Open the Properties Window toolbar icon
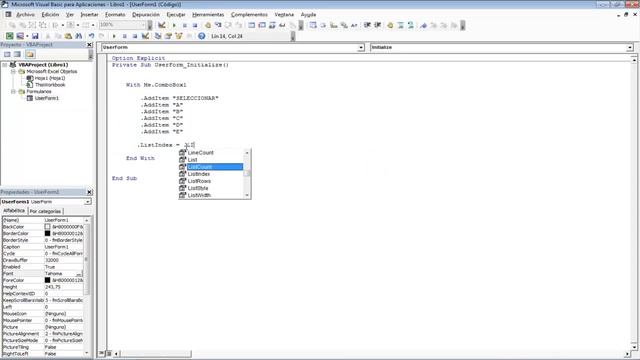The image size is (640, 360). tap(168, 36)
